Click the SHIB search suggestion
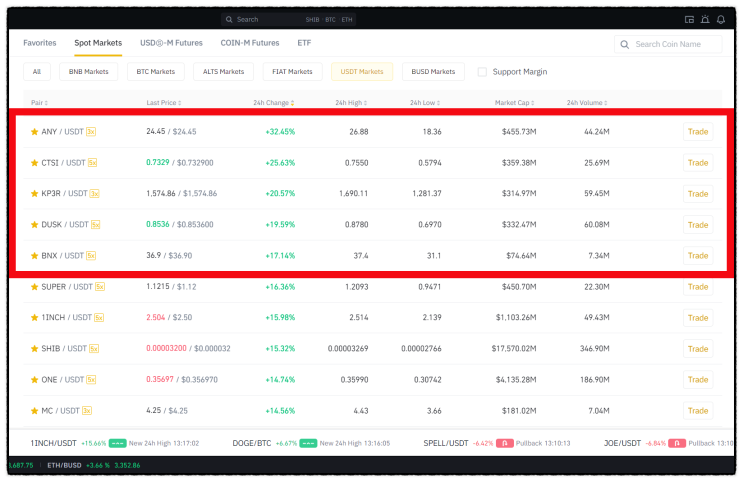 pos(312,19)
